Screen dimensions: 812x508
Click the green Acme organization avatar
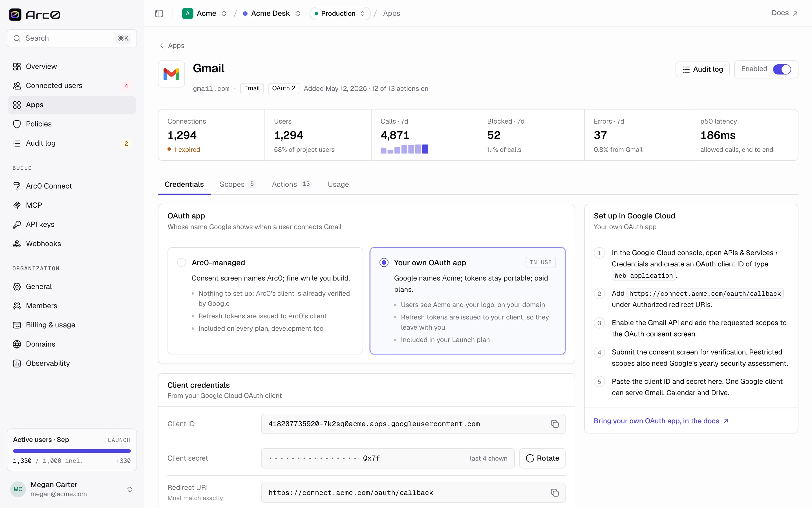(x=187, y=14)
